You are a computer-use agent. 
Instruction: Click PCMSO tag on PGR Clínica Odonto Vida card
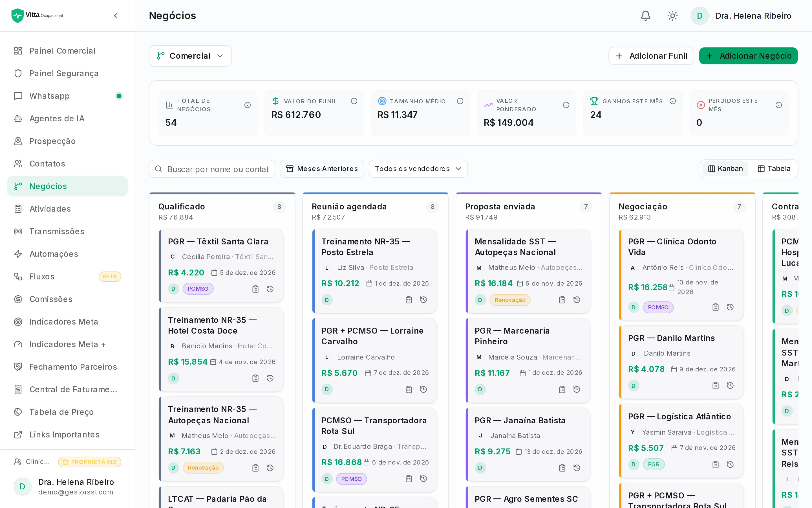658,307
